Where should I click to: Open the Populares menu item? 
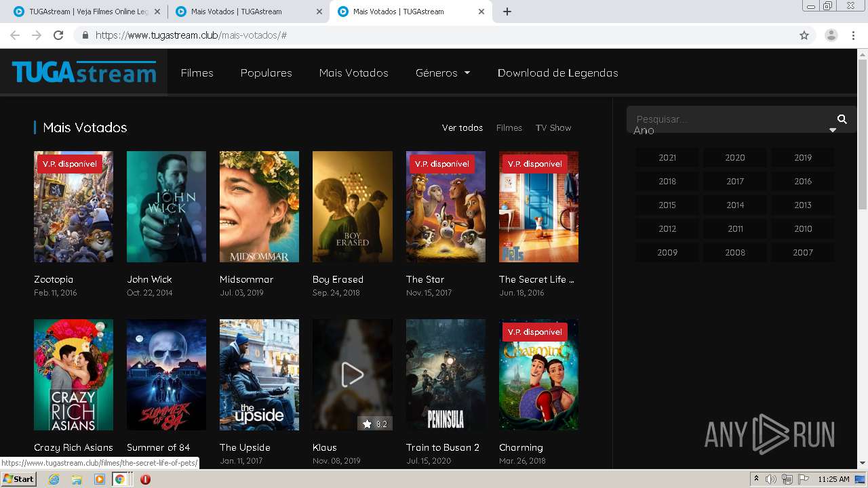point(266,73)
